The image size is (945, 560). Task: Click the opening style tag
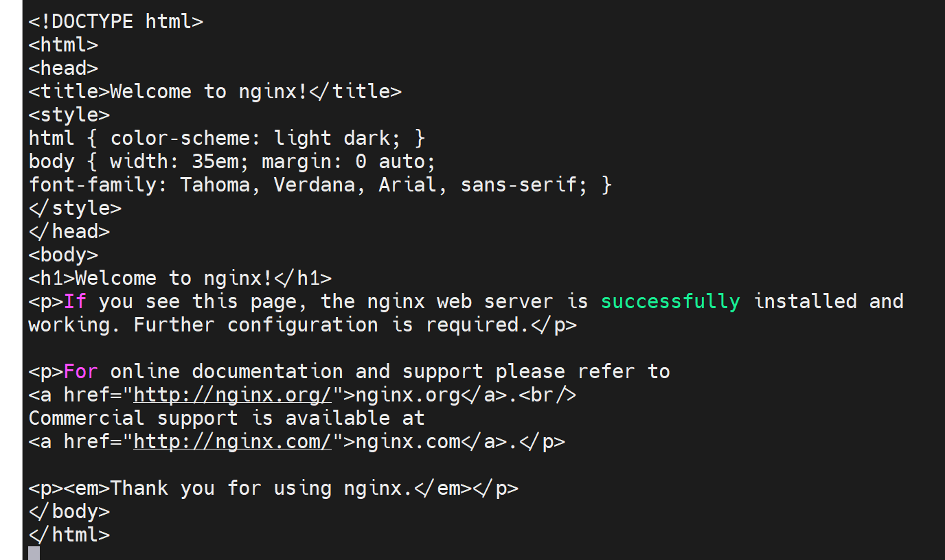coord(69,115)
